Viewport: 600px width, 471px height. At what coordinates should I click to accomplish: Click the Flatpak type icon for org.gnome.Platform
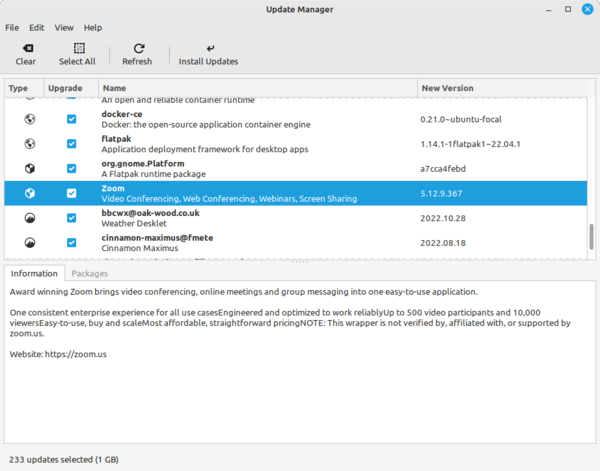tap(30, 168)
